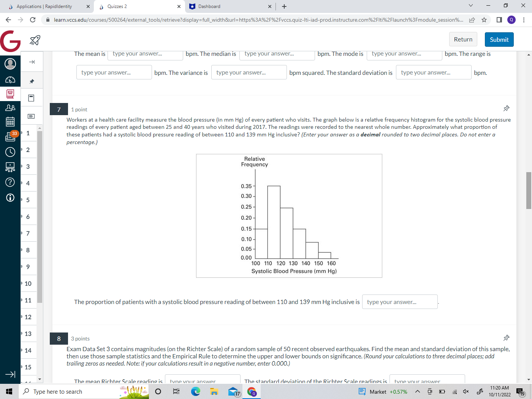Expand hidden system tray icons
532x399 pixels.
click(x=417, y=391)
